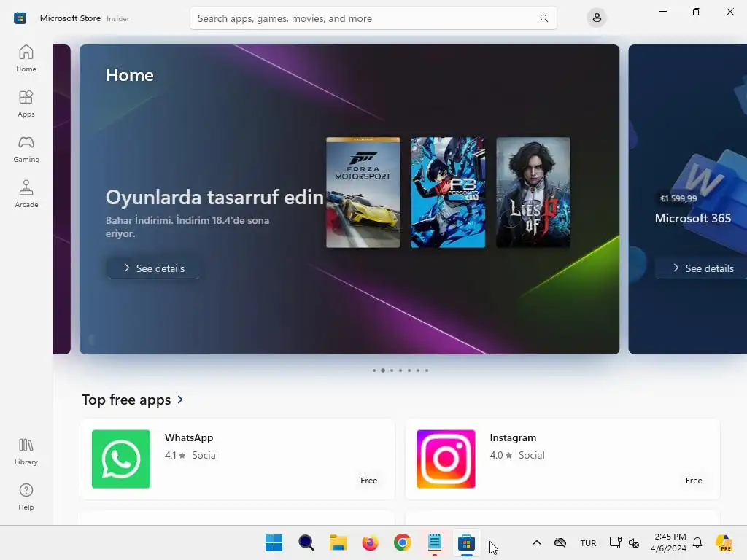747x560 pixels.
Task: Open the Forza Motorsport game cover
Action: point(363,192)
